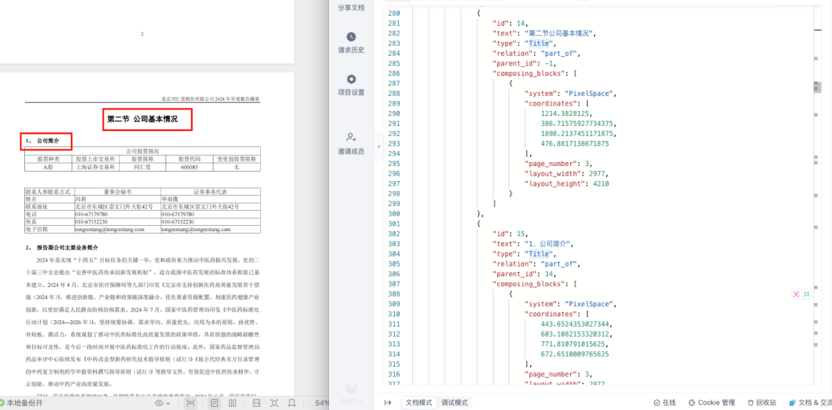Open the 请求历史 sidebar item
Image resolution: width=832 pixels, height=410 pixels.
click(x=351, y=42)
